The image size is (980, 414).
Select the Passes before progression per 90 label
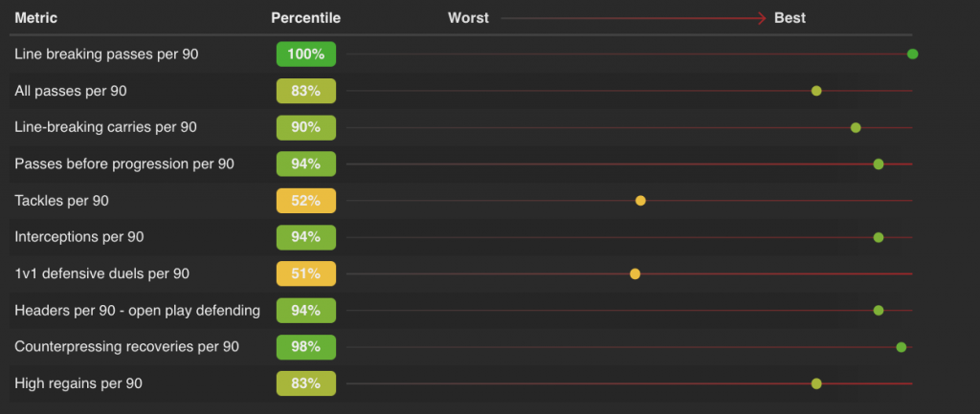click(124, 163)
